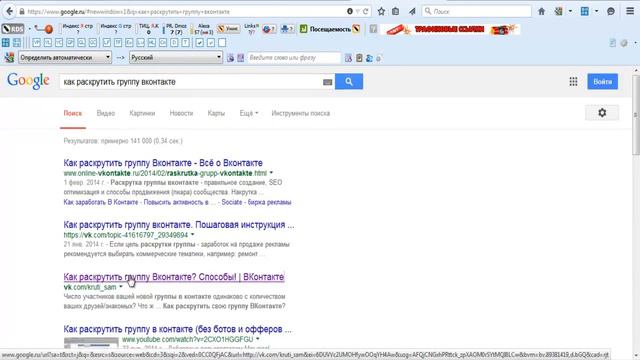Switch to the Картинки tab

(x=142, y=113)
